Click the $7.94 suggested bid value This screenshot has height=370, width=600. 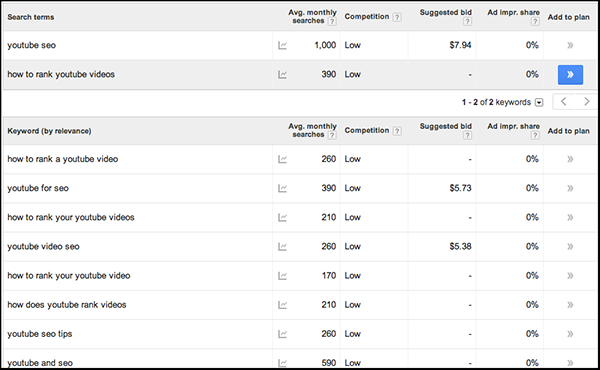click(x=460, y=45)
